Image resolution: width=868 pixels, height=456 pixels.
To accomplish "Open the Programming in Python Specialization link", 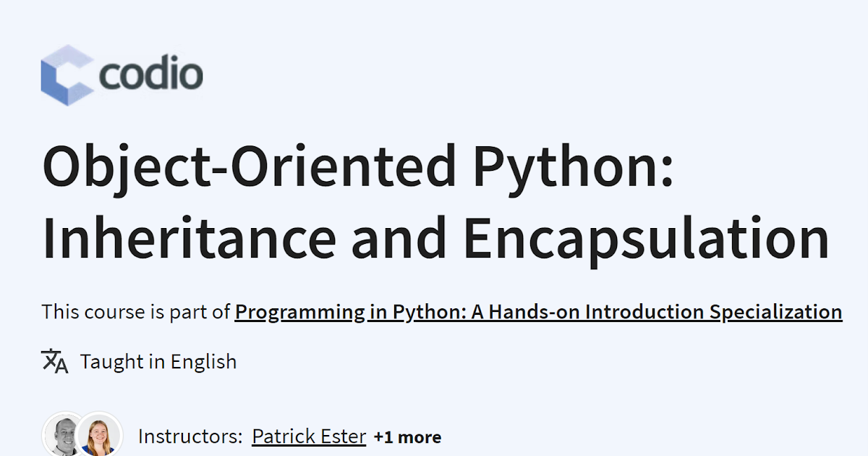I will coord(538,312).
